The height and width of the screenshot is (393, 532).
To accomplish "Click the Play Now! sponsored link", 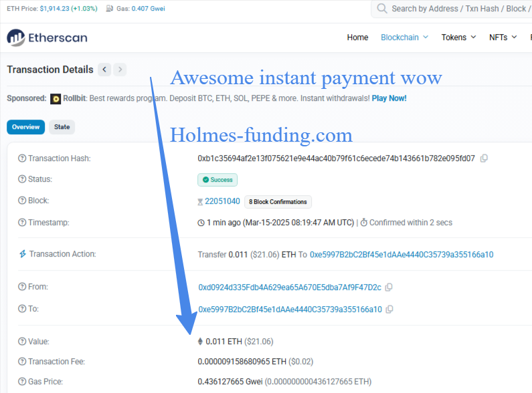I will (x=389, y=98).
